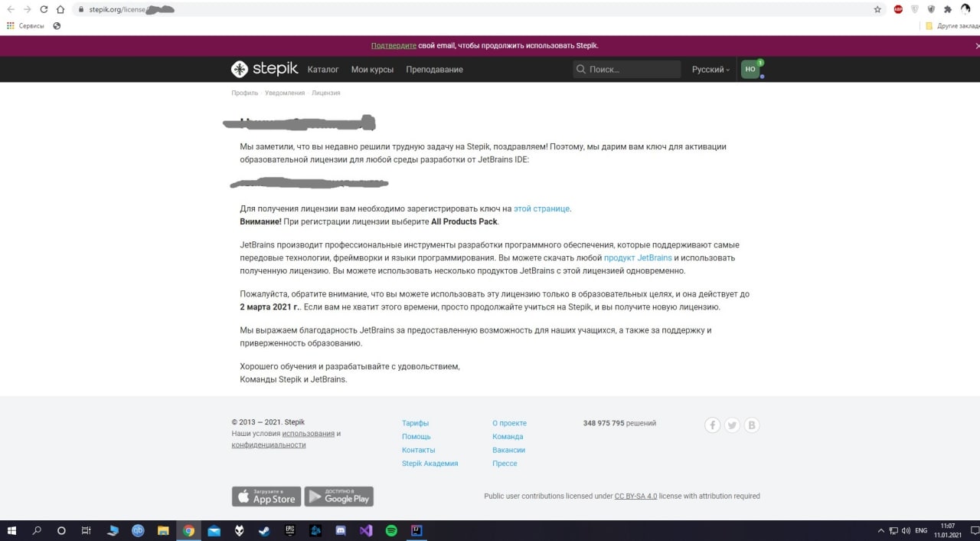Viewport: 980px width, 541px height.
Task: Open Команда footer link
Action: click(508, 437)
